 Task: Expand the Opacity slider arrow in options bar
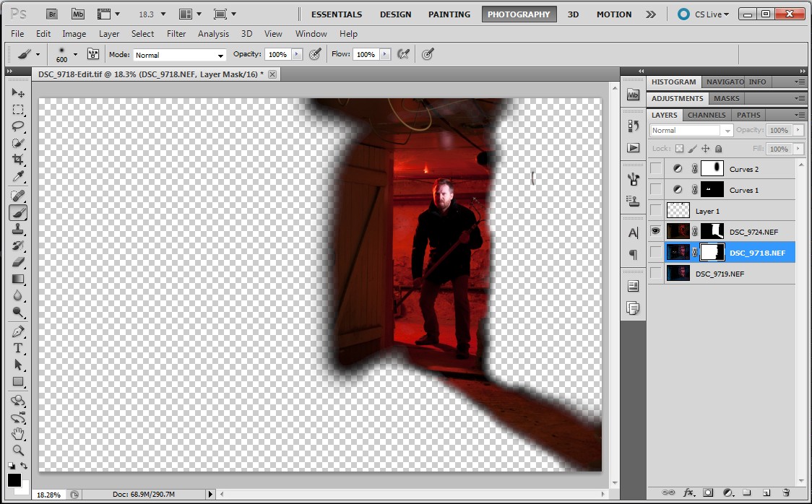coord(297,54)
